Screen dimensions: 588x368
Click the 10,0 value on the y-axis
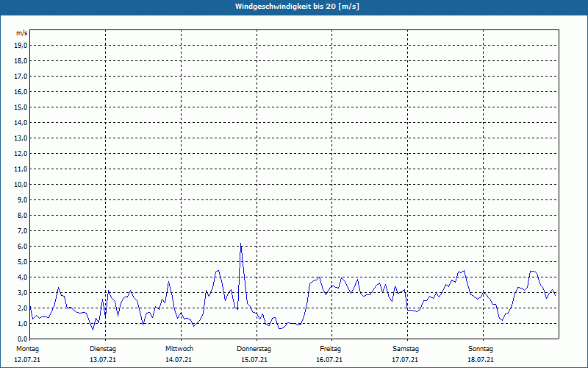point(21,184)
